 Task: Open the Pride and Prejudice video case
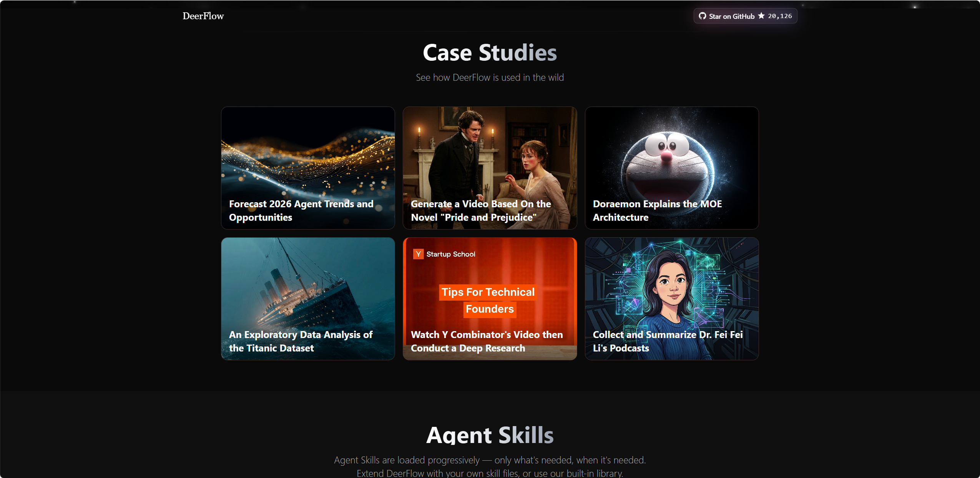pos(490,168)
